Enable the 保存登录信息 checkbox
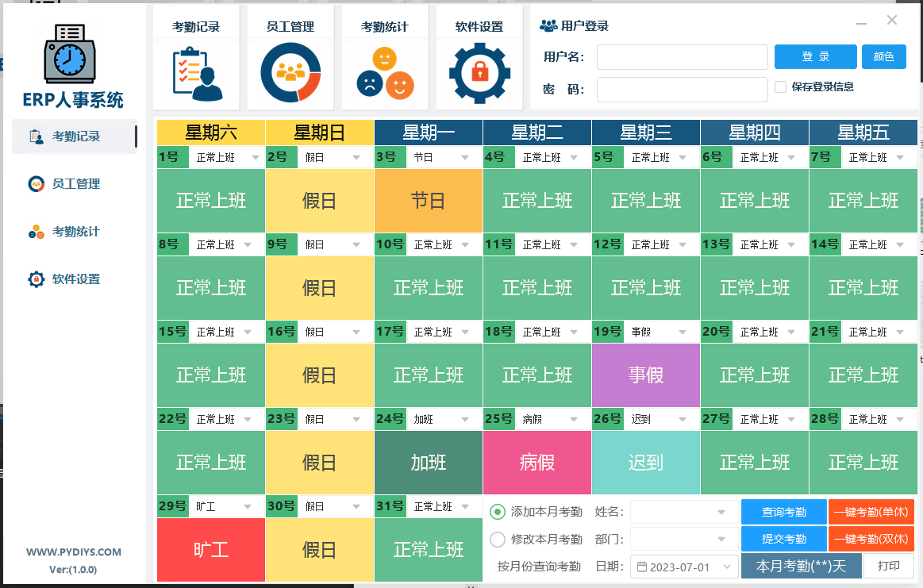The width and height of the screenshot is (923, 588). click(x=781, y=86)
